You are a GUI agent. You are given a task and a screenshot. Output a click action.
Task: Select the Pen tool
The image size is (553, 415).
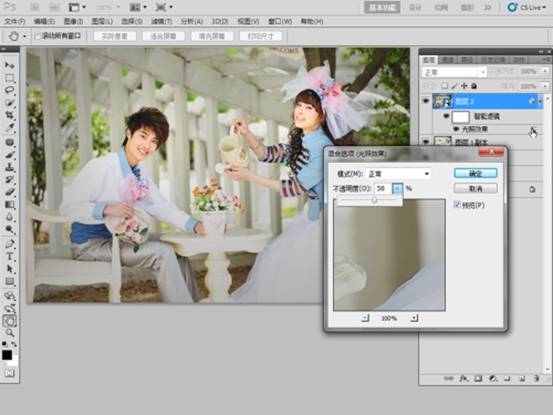point(10,244)
